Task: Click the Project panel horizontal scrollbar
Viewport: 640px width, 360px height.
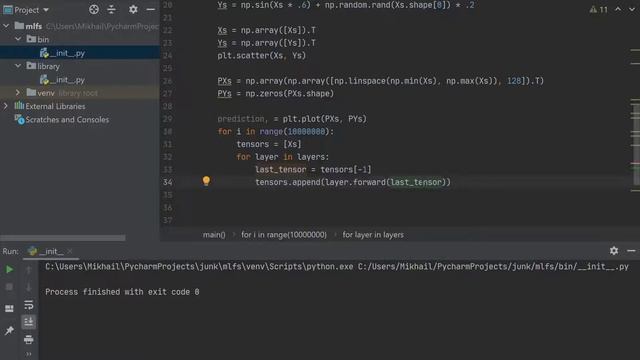Action: (x=63, y=238)
